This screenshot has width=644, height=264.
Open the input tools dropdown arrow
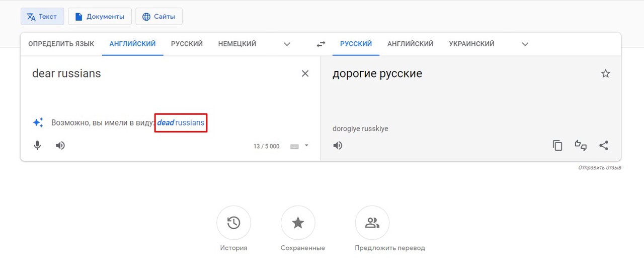click(306, 146)
